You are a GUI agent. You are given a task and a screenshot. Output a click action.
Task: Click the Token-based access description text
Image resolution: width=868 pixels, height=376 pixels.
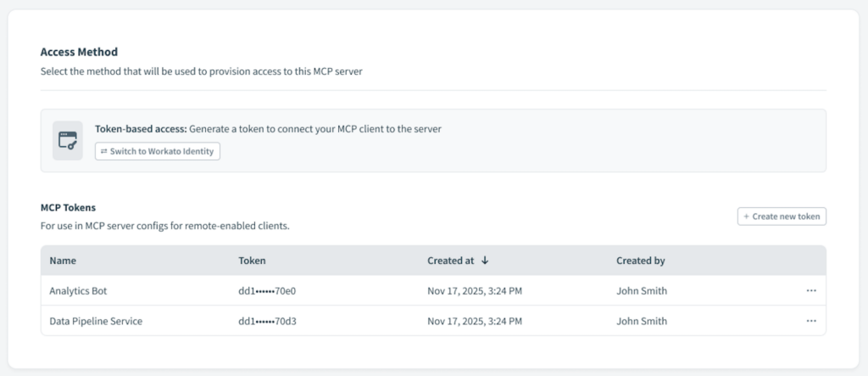pos(268,129)
